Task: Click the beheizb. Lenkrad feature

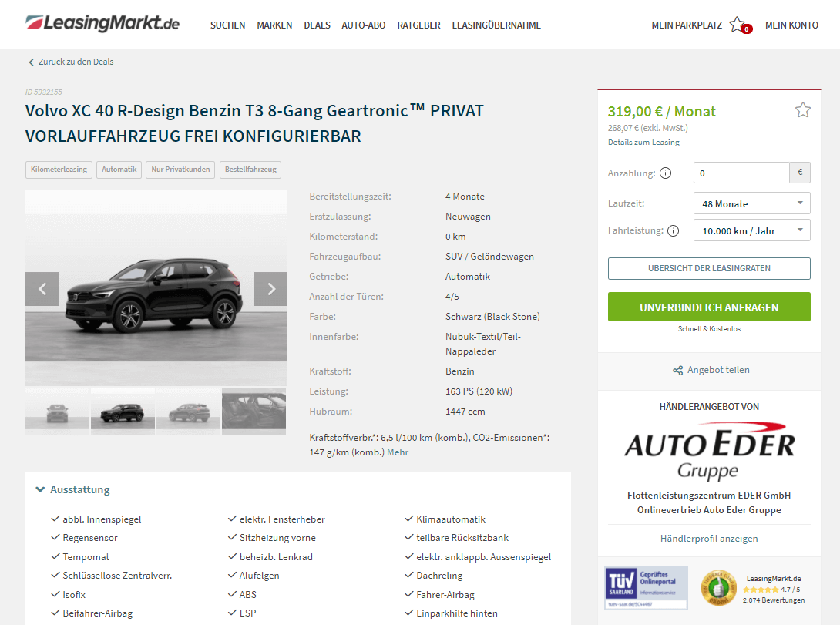Action: pyautogui.click(x=276, y=557)
